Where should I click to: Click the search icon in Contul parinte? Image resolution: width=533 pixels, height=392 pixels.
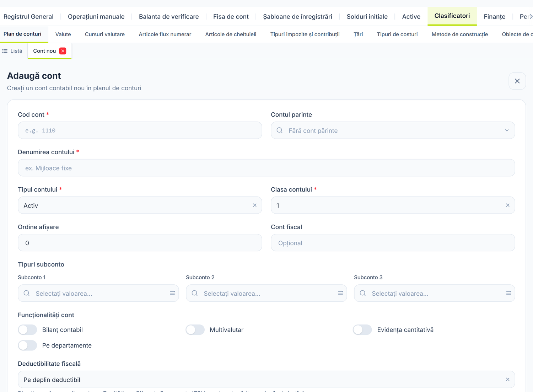click(x=280, y=130)
